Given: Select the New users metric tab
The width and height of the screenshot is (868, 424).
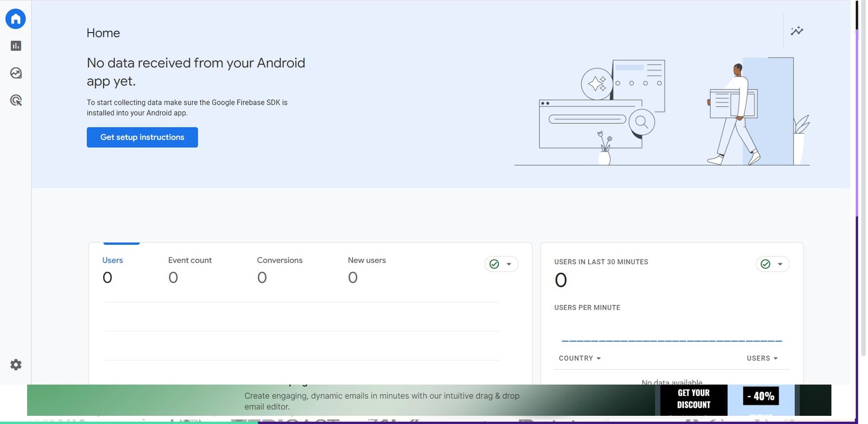Looking at the screenshot, I should pyautogui.click(x=367, y=270).
